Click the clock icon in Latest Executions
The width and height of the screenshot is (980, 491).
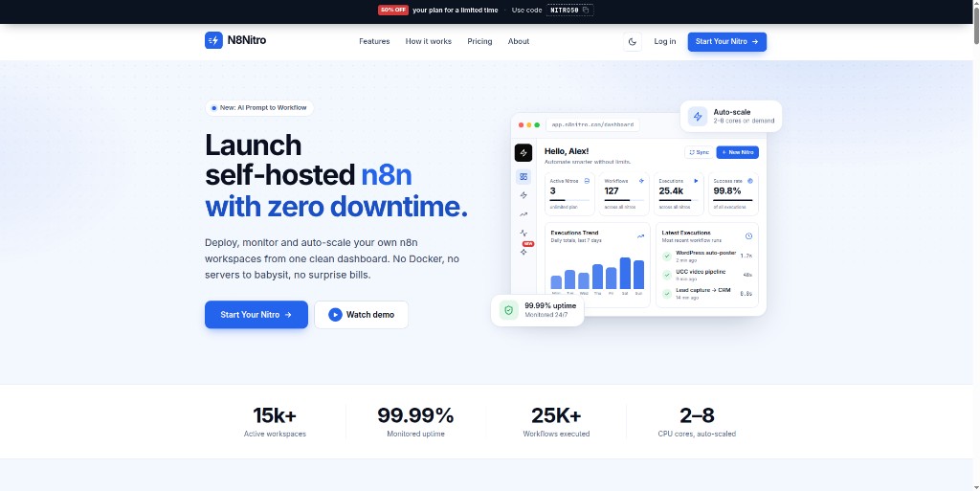click(x=748, y=236)
